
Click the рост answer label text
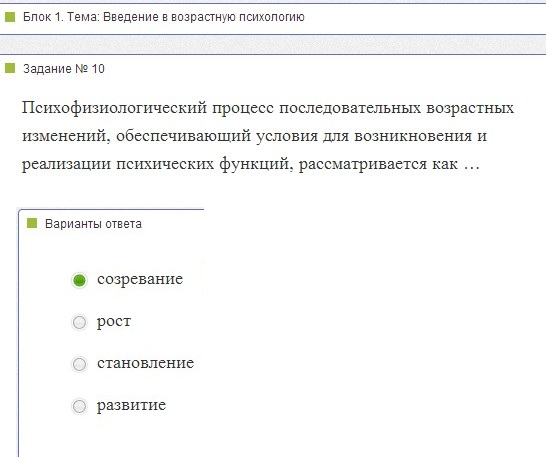(114, 321)
